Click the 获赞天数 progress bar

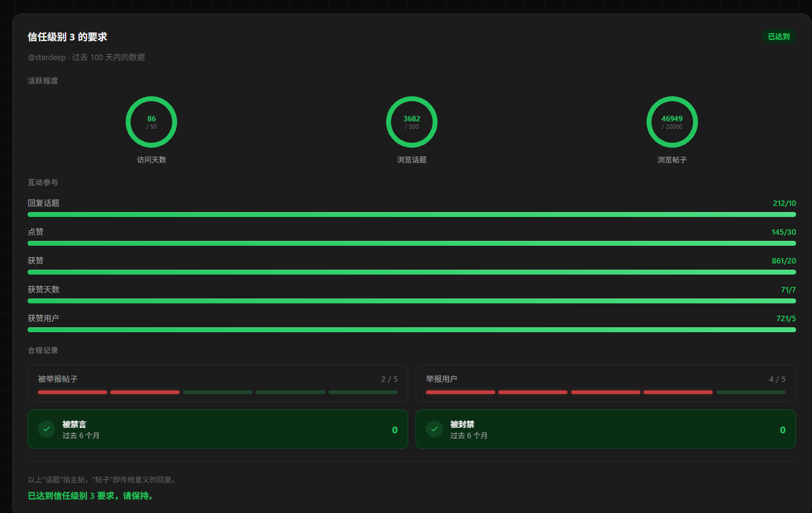coord(412,301)
